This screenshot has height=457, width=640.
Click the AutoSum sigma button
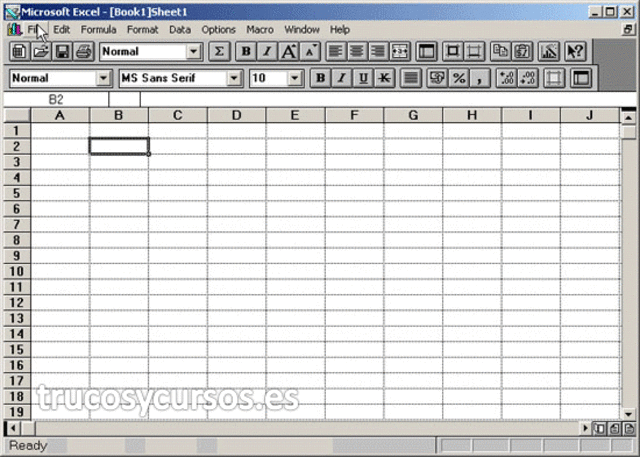click(x=219, y=52)
